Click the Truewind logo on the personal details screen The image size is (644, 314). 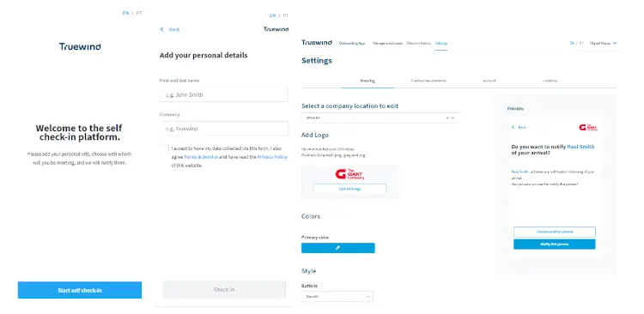click(276, 29)
